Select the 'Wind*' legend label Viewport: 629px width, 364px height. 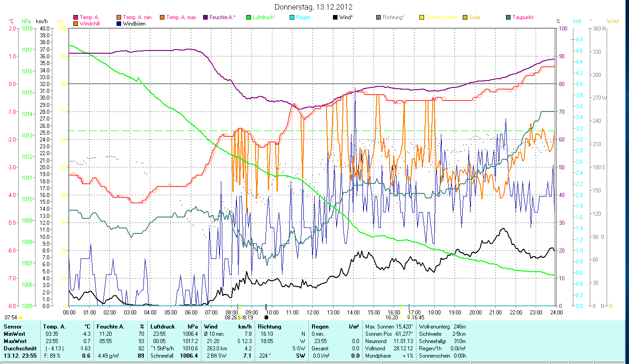point(346,17)
